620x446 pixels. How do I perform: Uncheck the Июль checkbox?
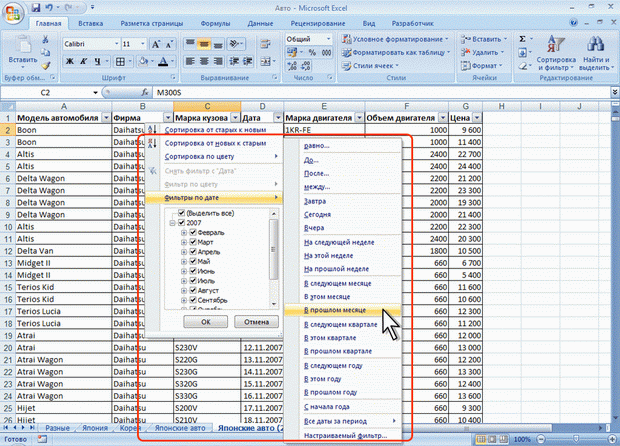[193, 281]
